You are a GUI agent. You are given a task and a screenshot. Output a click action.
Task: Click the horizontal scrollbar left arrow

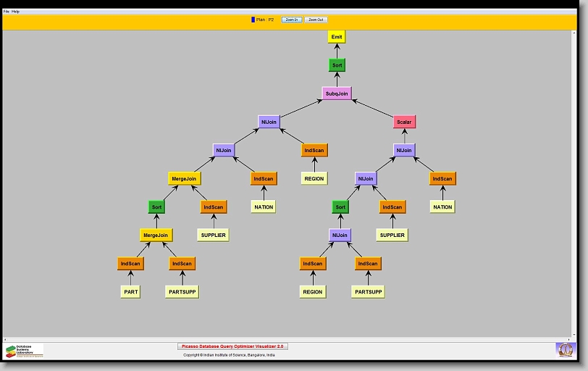coord(5,338)
